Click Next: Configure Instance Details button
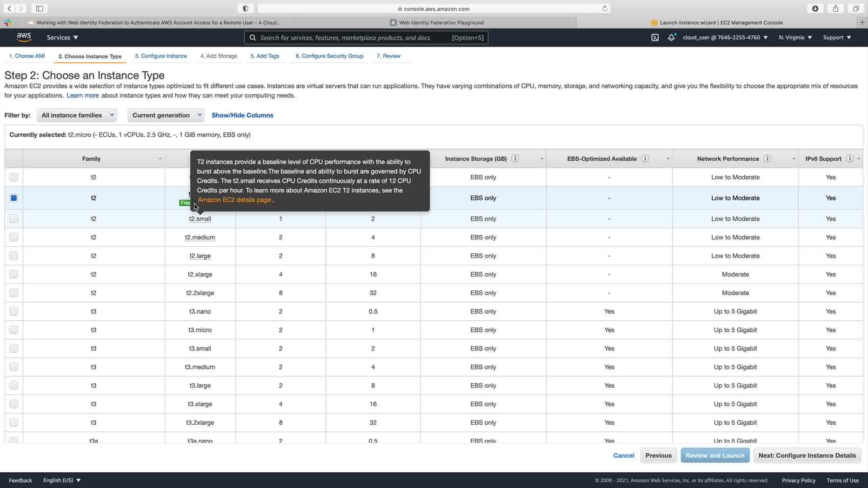This screenshot has height=488, width=868. 807,455
